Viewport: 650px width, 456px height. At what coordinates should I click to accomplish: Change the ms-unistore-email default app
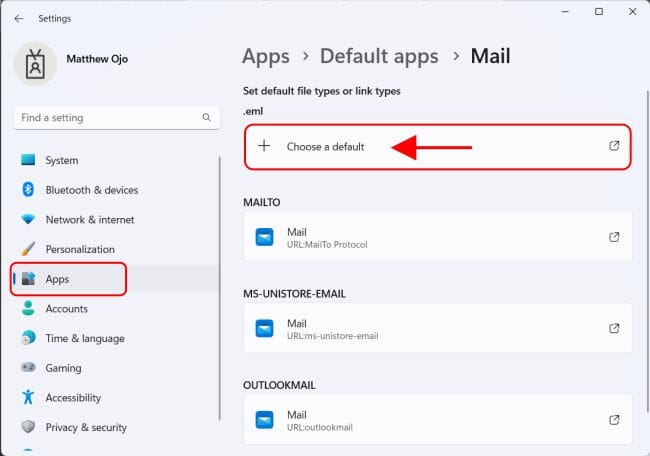(x=438, y=328)
